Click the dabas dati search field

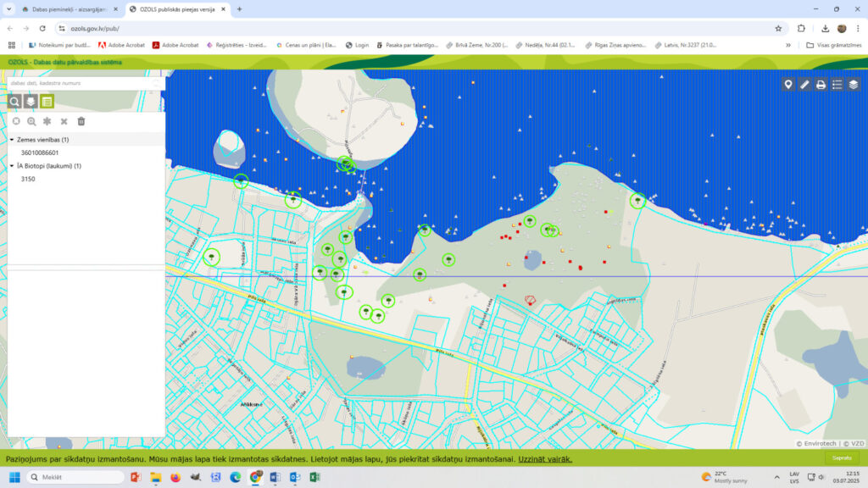pos(85,83)
